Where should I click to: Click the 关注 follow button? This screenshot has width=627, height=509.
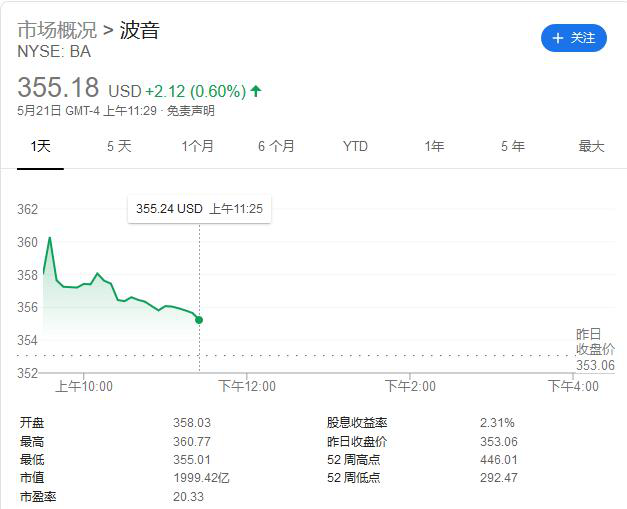pos(574,38)
